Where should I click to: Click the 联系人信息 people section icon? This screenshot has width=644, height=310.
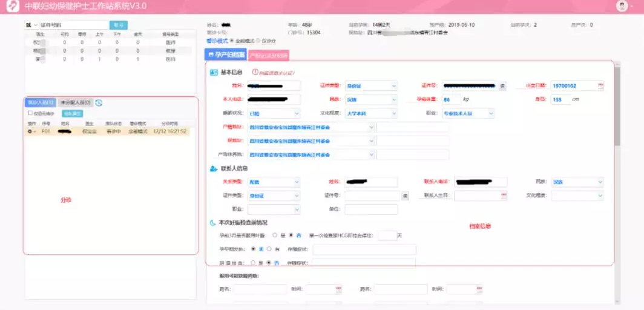point(214,168)
